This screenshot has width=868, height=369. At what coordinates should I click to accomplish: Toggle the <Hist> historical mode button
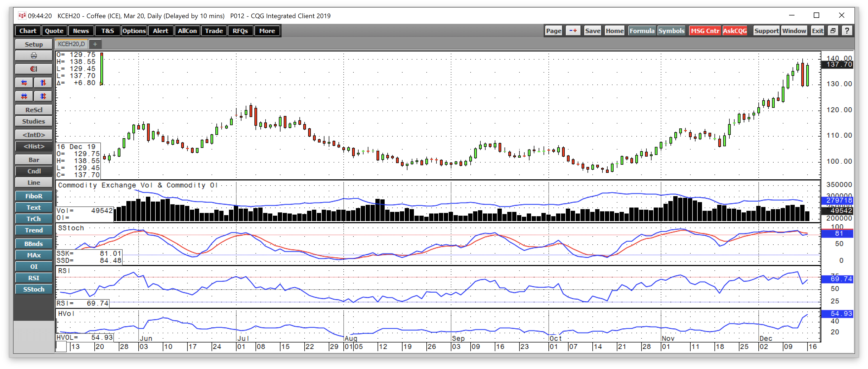coord(34,146)
